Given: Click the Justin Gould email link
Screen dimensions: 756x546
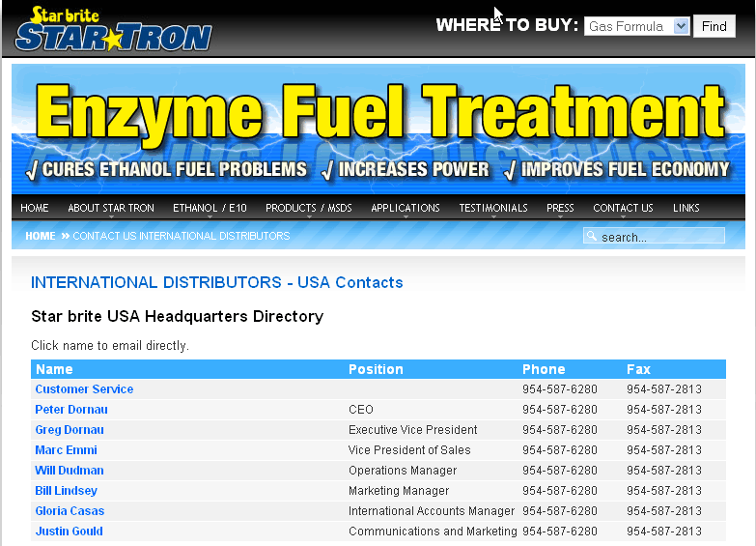Looking at the screenshot, I should click(x=69, y=532).
